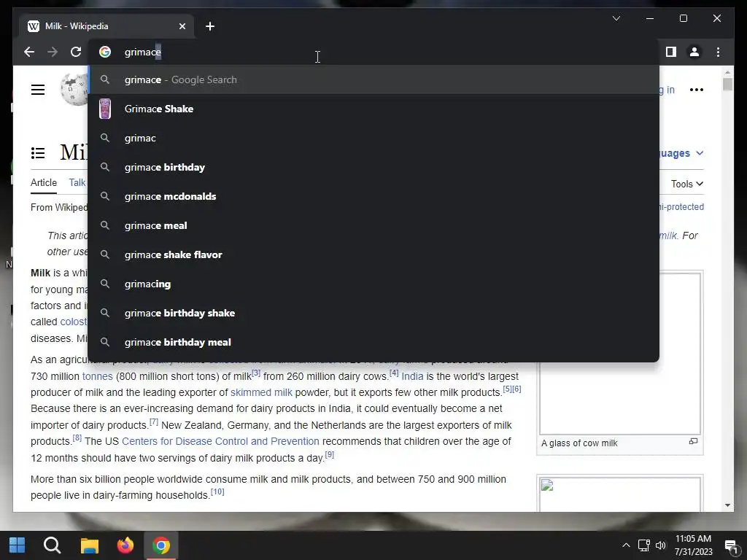The width and height of the screenshot is (747, 560).
Task: Click the forward navigation arrow
Action: 53,52
